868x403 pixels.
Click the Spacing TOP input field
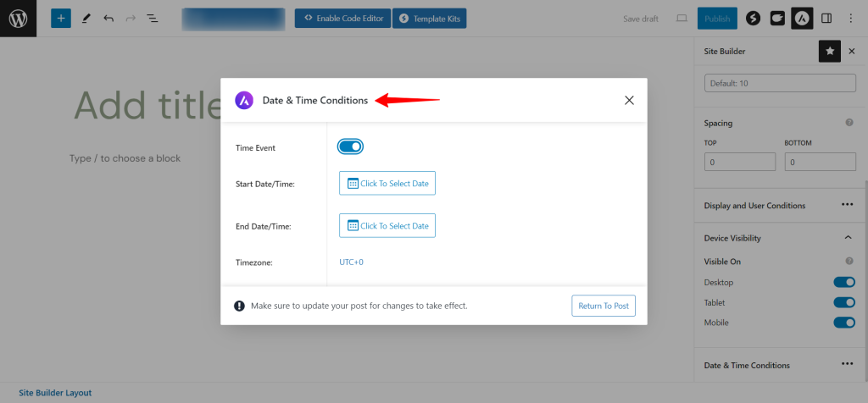(x=739, y=162)
